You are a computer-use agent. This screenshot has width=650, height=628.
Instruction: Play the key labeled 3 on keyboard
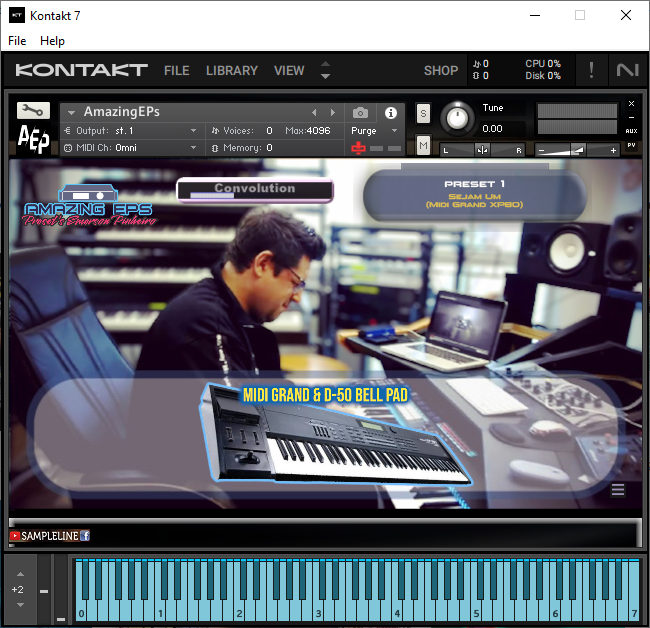318,613
